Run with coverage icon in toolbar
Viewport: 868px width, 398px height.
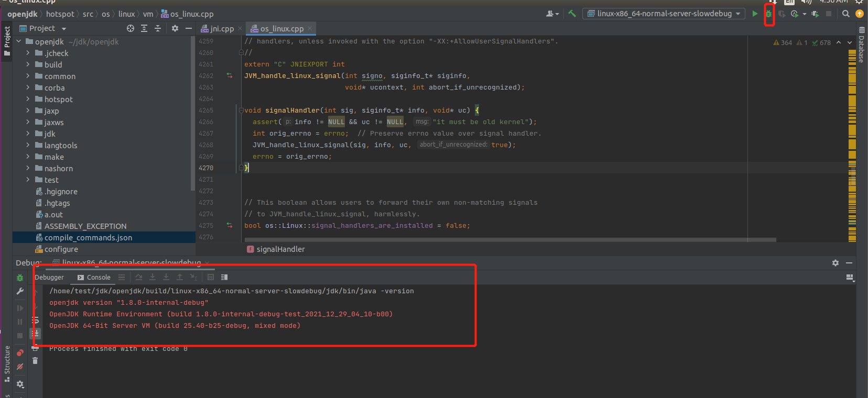(782, 14)
